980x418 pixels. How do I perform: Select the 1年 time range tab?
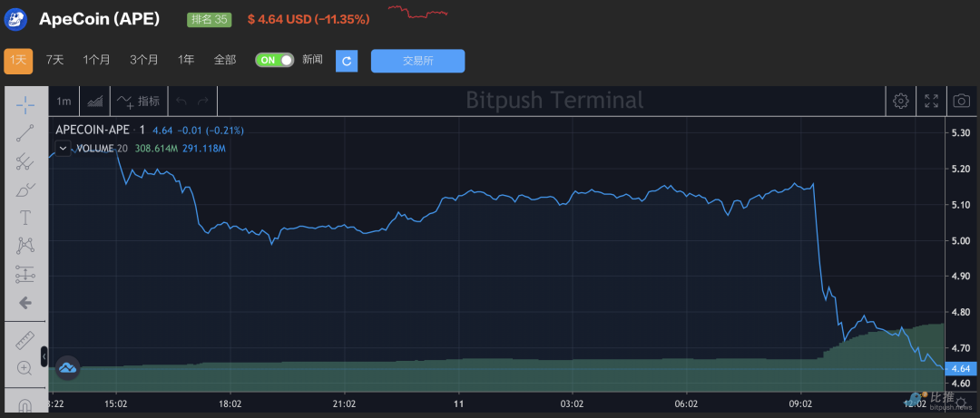click(x=186, y=60)
